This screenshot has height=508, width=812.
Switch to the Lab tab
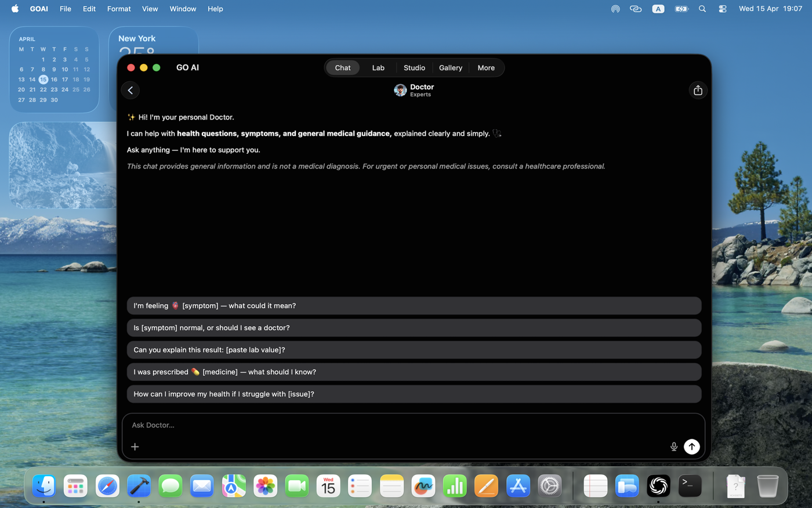(378, 67)
